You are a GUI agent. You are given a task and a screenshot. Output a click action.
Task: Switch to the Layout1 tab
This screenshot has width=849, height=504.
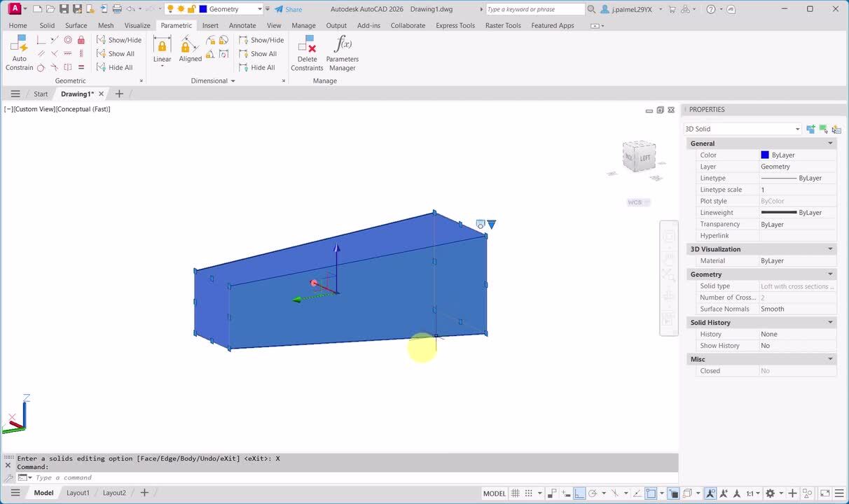78,493
